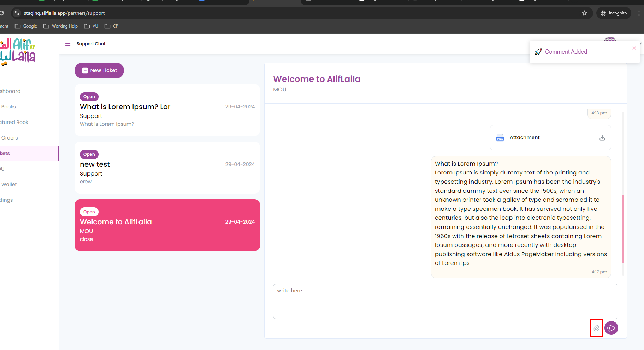Click the chat scrollbar thumb
The image size is (644, 350).
click(x=623, y=229)
